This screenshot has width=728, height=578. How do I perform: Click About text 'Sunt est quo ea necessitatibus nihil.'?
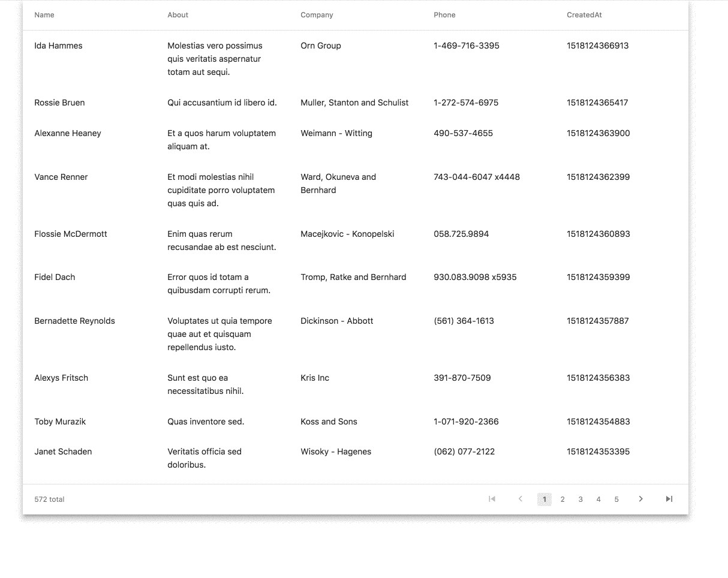tap(206, 384)
